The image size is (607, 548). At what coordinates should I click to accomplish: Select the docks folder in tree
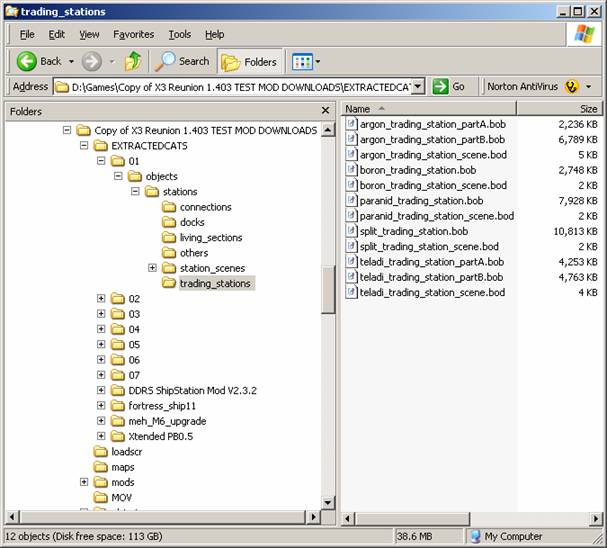tap(192, 222)
